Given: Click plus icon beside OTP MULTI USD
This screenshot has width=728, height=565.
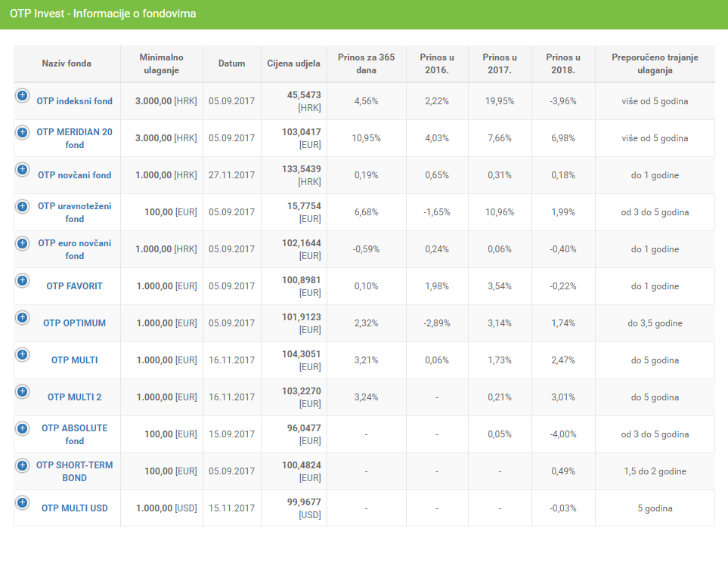Looking at the screenshot, I should (22, 503).
